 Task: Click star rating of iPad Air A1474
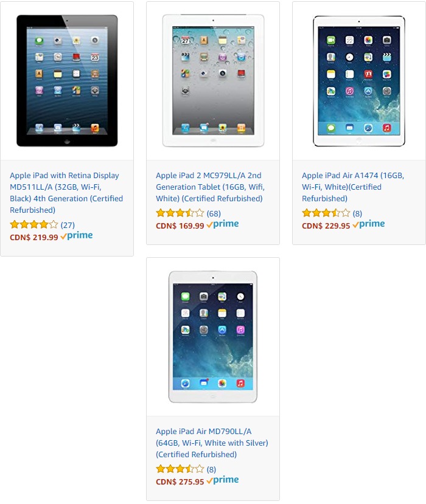coord(326,213)
